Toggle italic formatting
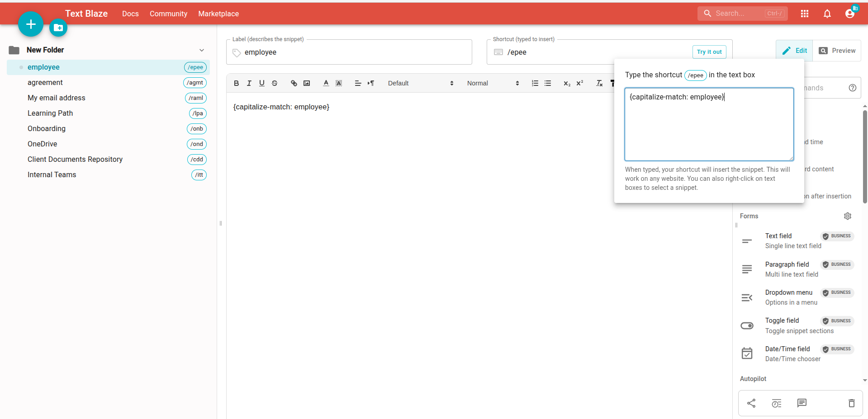 coord(249,83)
